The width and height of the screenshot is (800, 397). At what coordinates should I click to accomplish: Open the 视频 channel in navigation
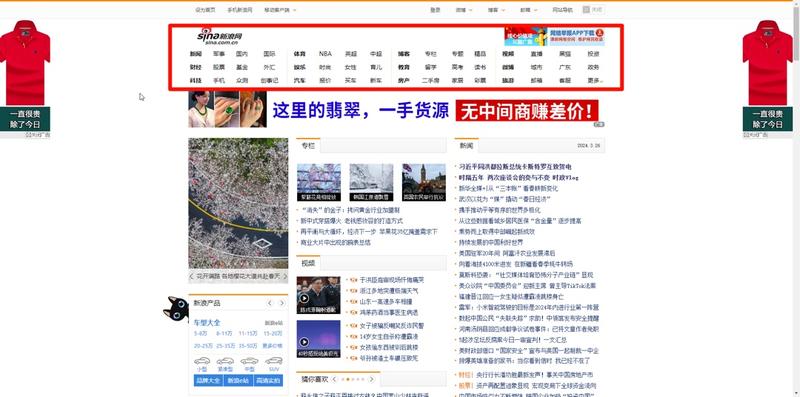pos(508,54)
